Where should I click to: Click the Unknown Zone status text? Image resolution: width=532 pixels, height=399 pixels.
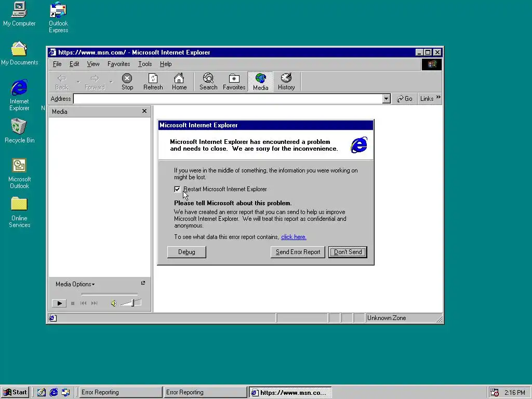coord(387,318)
